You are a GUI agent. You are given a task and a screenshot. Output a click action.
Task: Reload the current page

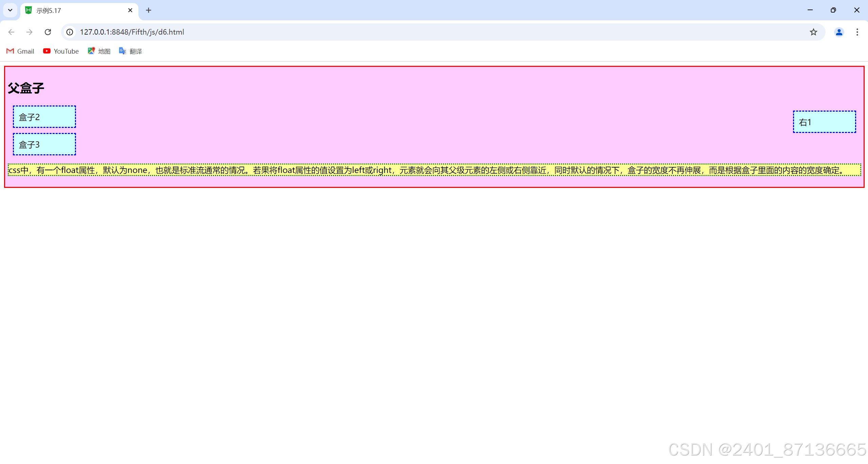click(x=48, y=32)
